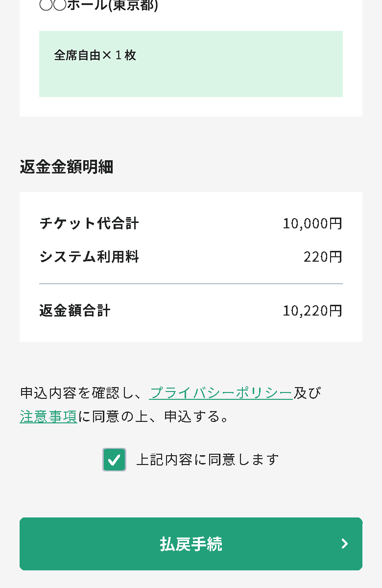Click the 払戻手続 button text
382x588 pixels.
point(191,544)
